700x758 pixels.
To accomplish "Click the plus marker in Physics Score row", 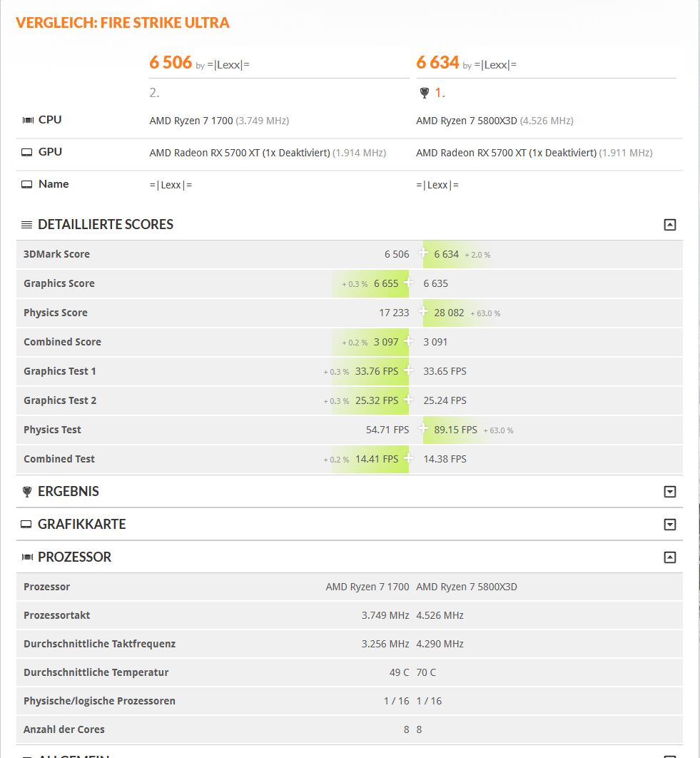I will (x=423, y=311).
